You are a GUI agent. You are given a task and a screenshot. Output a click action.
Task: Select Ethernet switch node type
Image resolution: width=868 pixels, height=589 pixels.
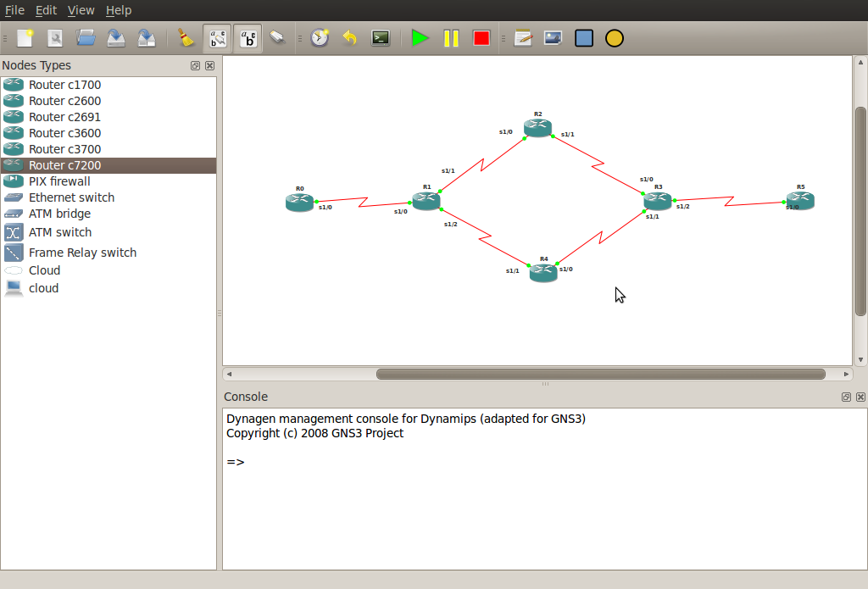[108, 197]
